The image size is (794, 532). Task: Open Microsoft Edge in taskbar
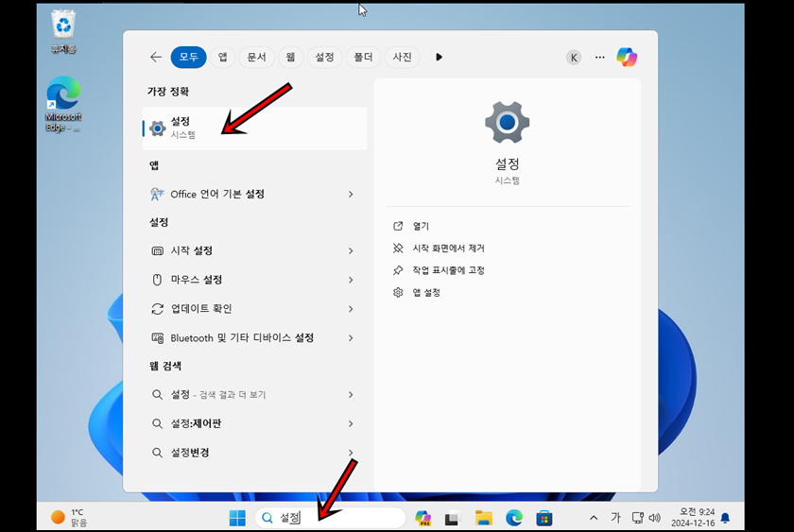tap(514, 518)
